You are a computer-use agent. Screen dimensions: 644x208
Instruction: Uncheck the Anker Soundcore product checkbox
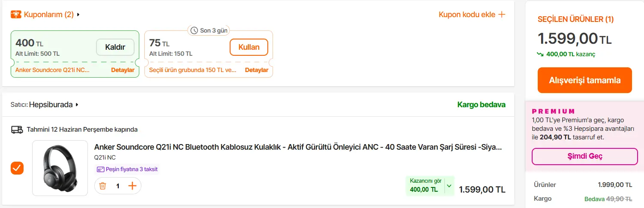tap(17, 168)
